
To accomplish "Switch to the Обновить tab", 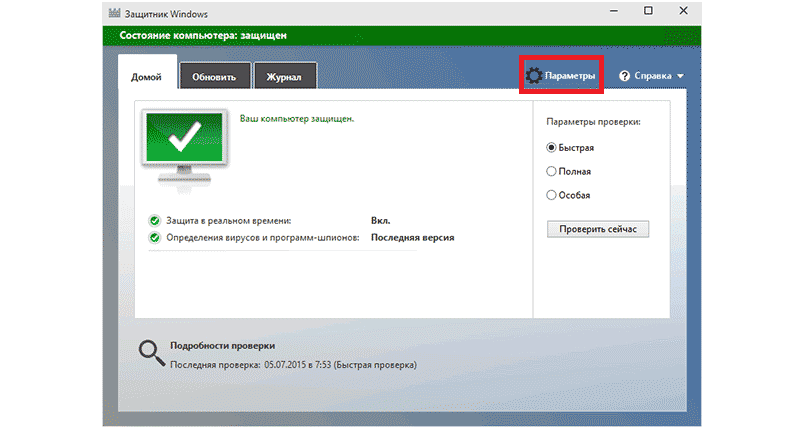I will [x=214, y=77].
